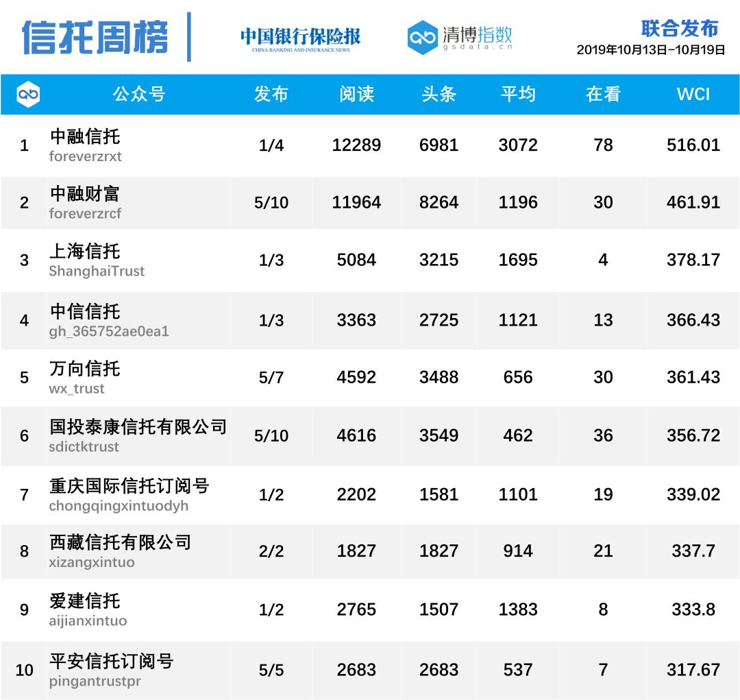Click the WCI value 361.43
The width and height of the screenshot is (740, 700).
(693, 377)
